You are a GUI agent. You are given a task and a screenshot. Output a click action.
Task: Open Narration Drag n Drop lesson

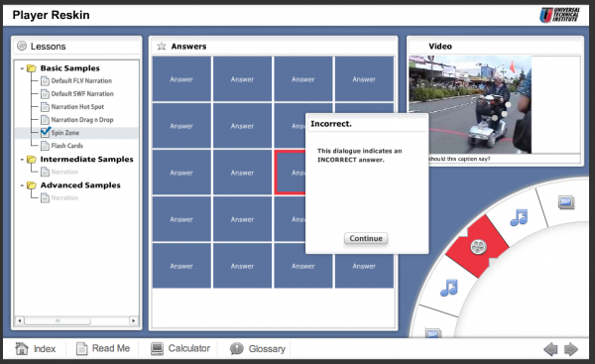pyautogui.click(x=82, y=120)
